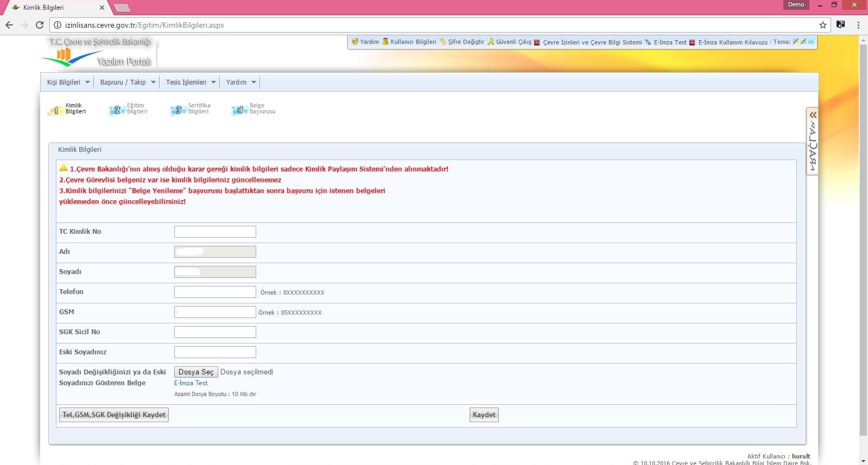
Task: Click the Güvenli Çıkış logout icon
Action: (x=491, y=42)
